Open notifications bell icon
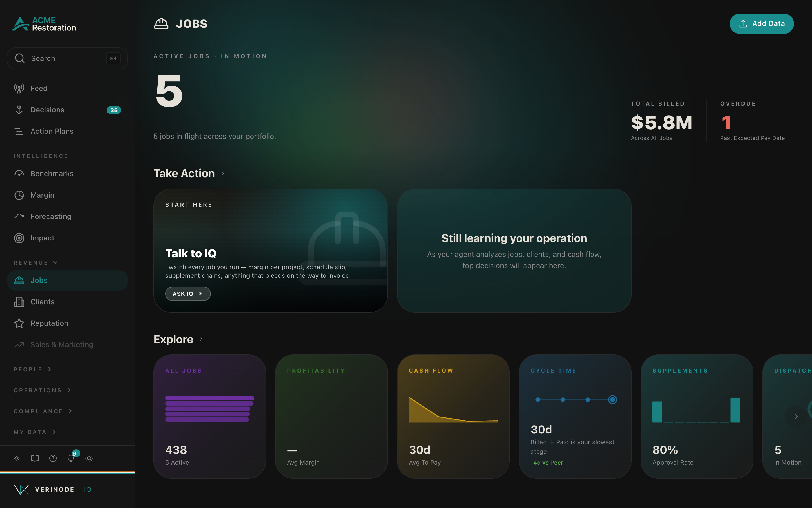This screenshot has width=812, height=508. pyautogui.click(x=71, y=458)
